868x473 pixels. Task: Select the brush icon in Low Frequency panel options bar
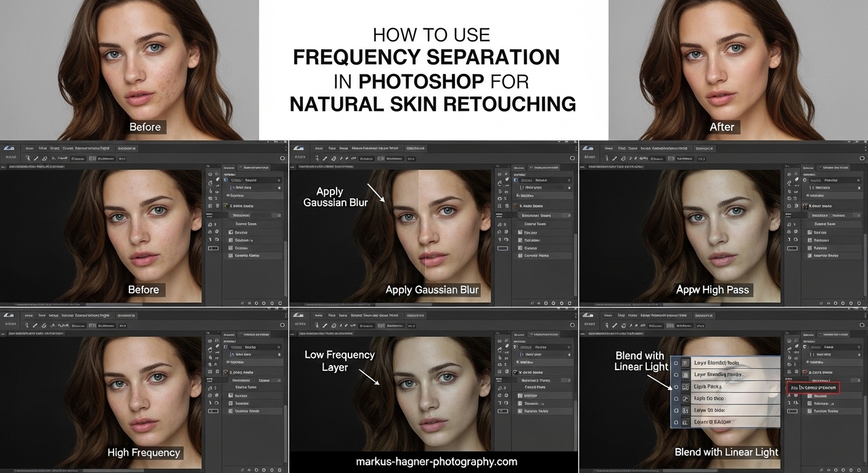(x=325, y=326)
